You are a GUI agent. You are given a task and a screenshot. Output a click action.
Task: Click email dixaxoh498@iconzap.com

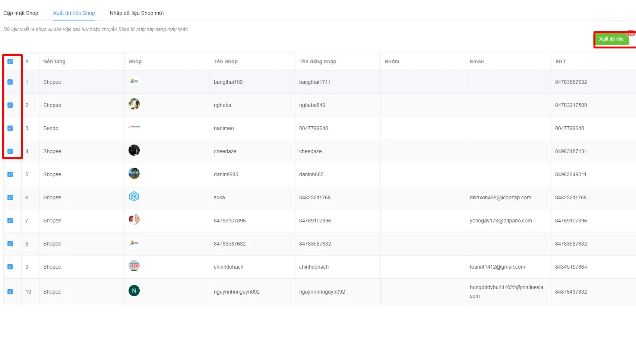click(x=500, y=197)
